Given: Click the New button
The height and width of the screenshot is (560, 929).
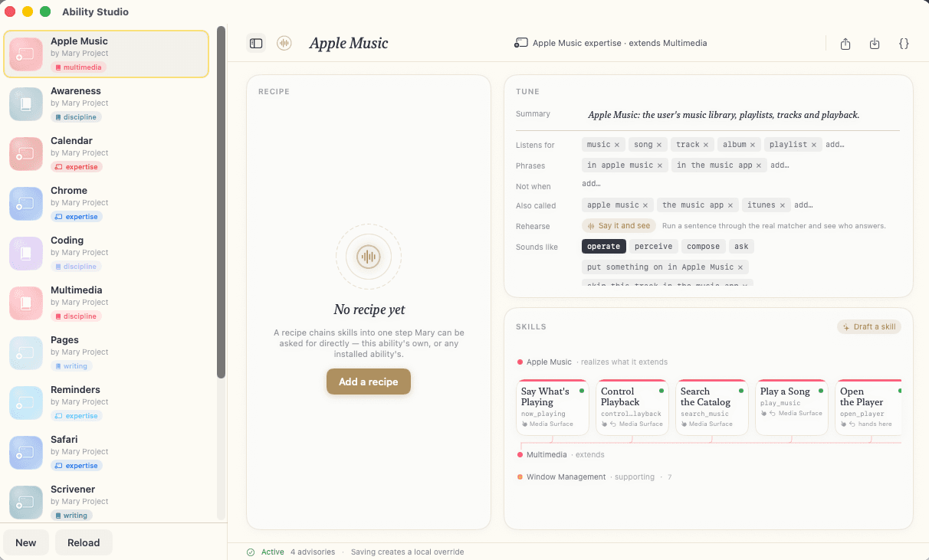Looking at the screenshot, I should [x=26, y=542].
